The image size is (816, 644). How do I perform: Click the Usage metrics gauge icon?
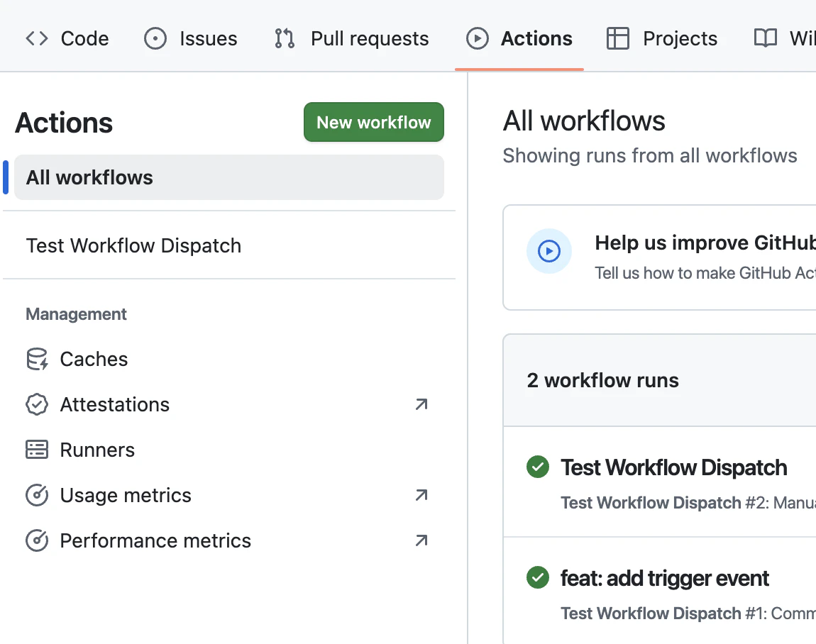37,495
